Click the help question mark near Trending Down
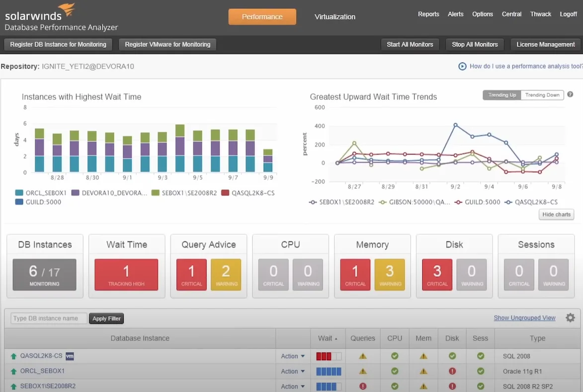The height and width of the screenshot is (392, 583). pos(570,95)
